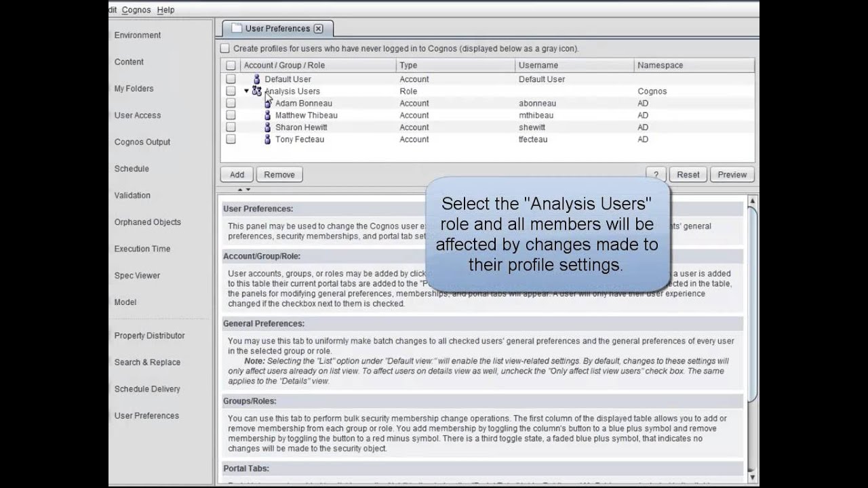Select the Adam Bonneau name
868x488 pixels.
coord(304,103)
